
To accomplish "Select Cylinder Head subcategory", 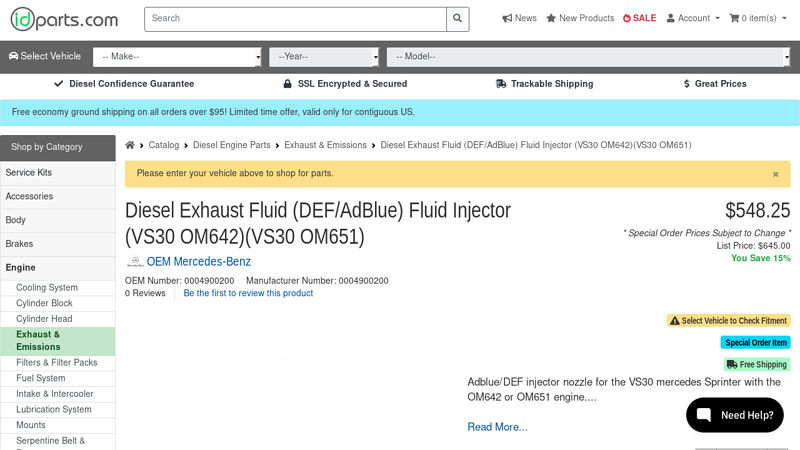I will point(58,319).
